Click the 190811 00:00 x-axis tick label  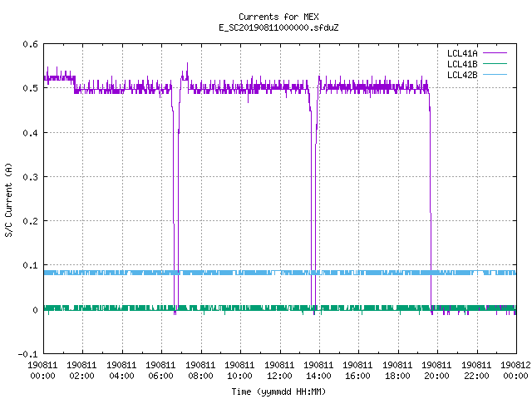(42, 370)
